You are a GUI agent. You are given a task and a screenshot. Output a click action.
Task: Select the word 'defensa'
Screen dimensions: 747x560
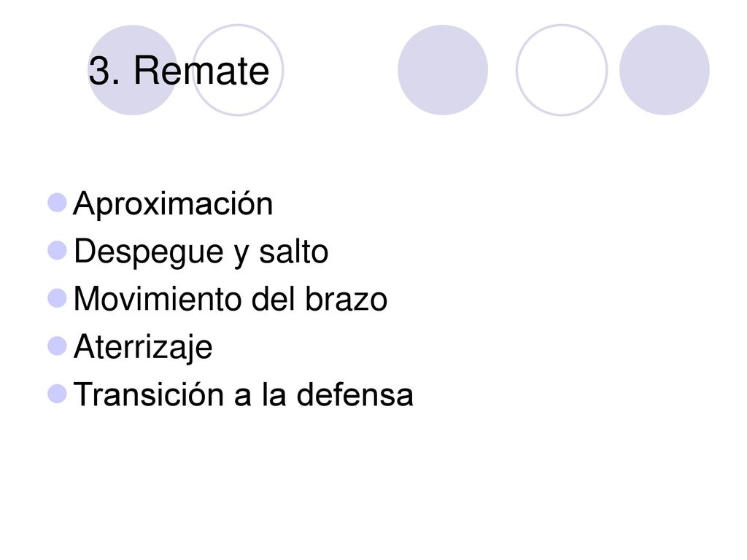[x=355, y=394]
